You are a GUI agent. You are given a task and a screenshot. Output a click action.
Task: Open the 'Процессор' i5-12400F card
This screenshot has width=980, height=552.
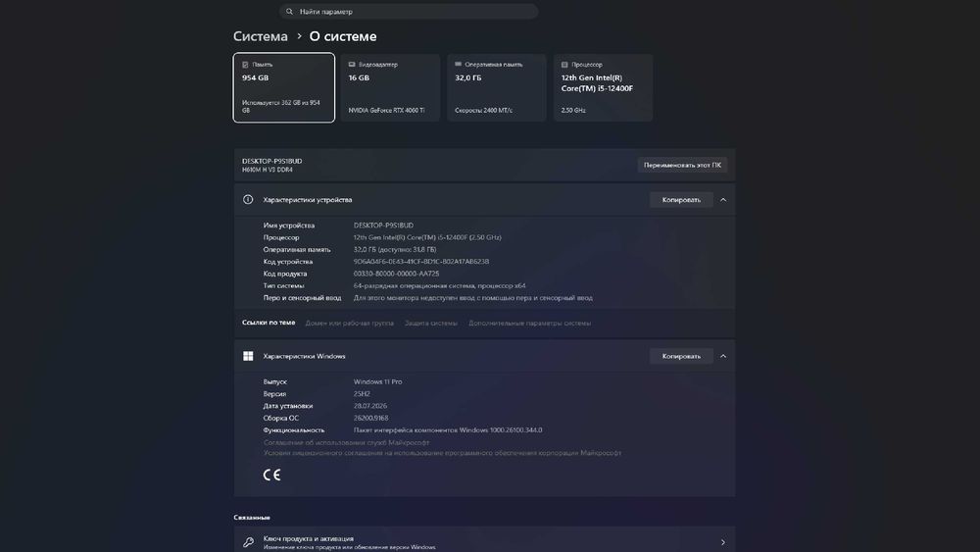(x=603, y=87)
